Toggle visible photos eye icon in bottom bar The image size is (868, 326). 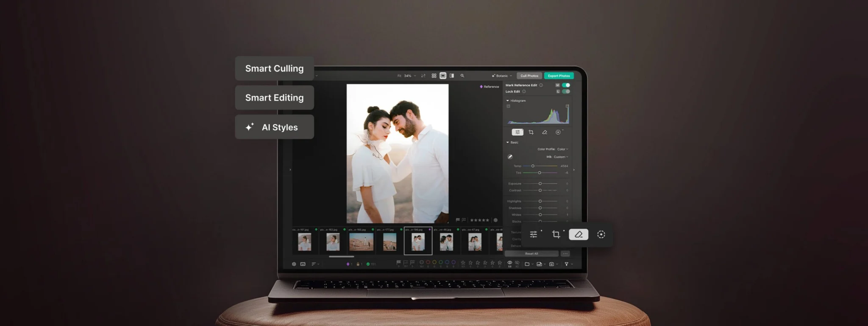click(x=510, y=263)
